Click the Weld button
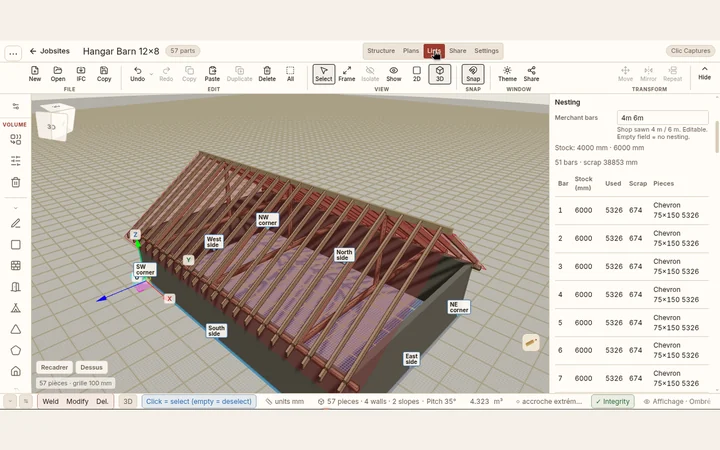Screen dimensions: 720x450 point(51,401)
